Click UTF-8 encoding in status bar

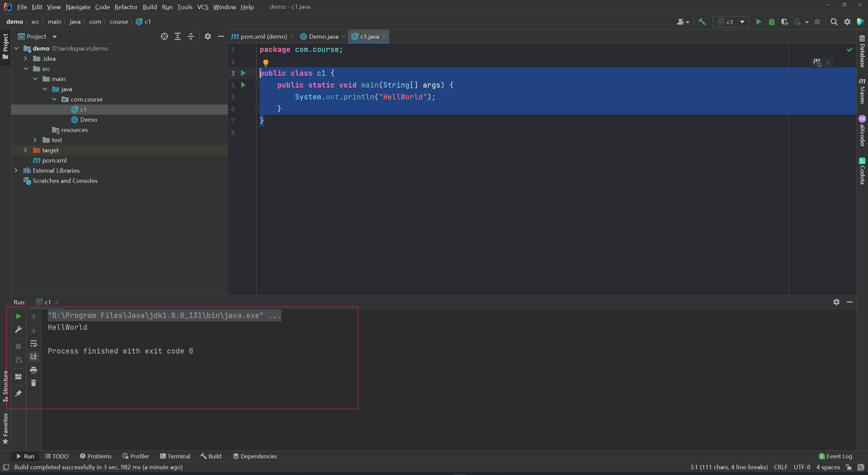[802, 467]
